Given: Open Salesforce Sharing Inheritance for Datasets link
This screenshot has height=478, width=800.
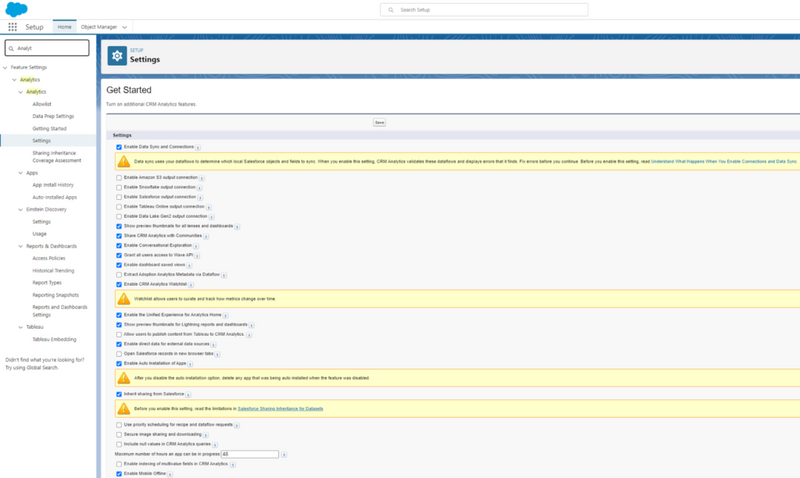Looking at the screenshot, I should [x=280, y=409].
